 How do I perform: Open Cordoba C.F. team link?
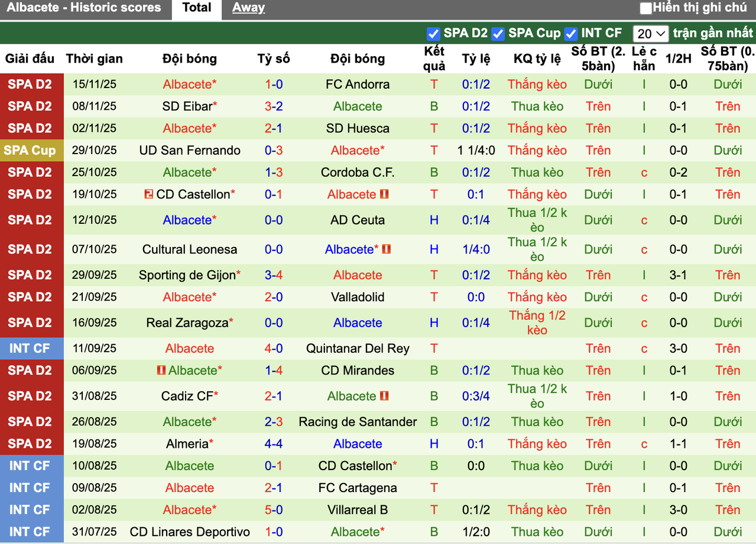[x=358, y=172]
